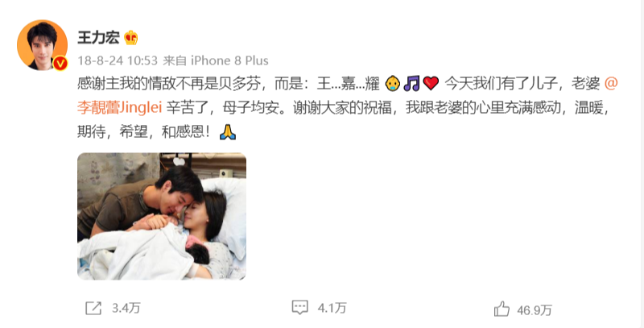Click the praying hands emoji
The height and width of the screenshot is (328, 644).
pos(228,132)
